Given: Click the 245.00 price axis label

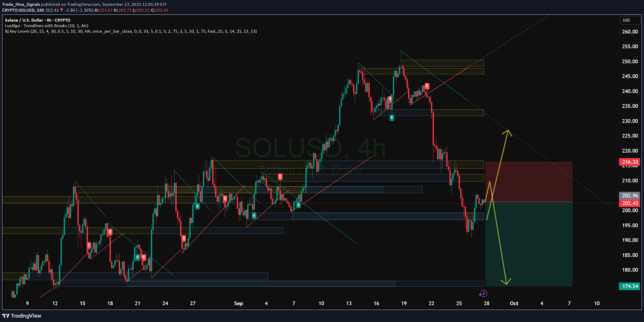Looking at the screenshot, I should tap(630, 76).
